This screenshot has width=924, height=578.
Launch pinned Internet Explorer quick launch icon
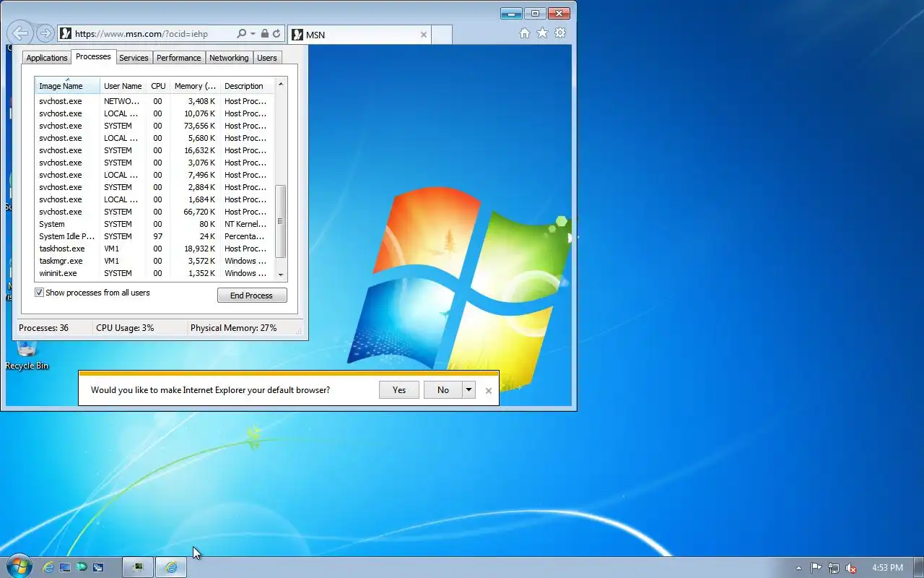(x=48, y=567)
